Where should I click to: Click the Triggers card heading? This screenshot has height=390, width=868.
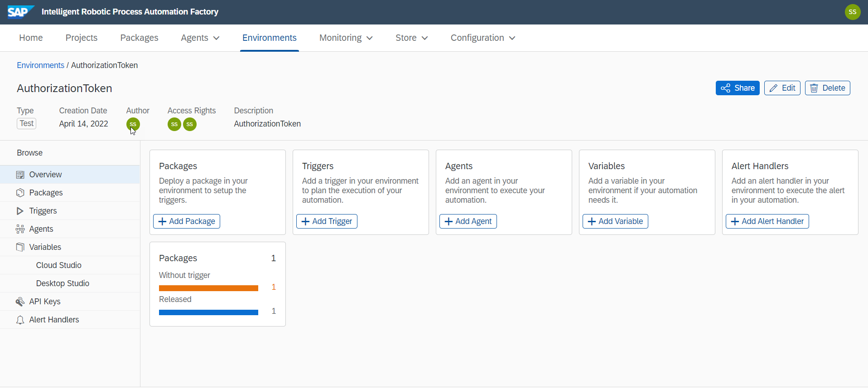318,166
